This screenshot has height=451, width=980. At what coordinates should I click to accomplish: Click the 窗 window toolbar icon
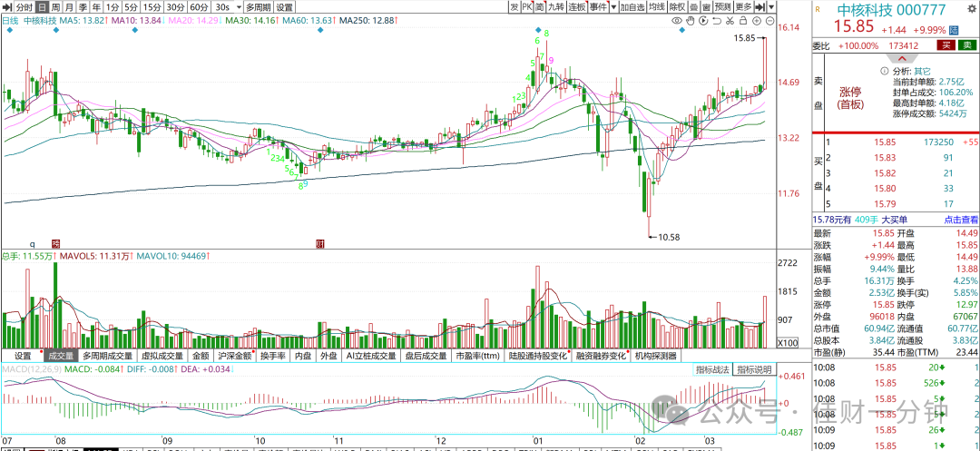[x=706, y=7]
